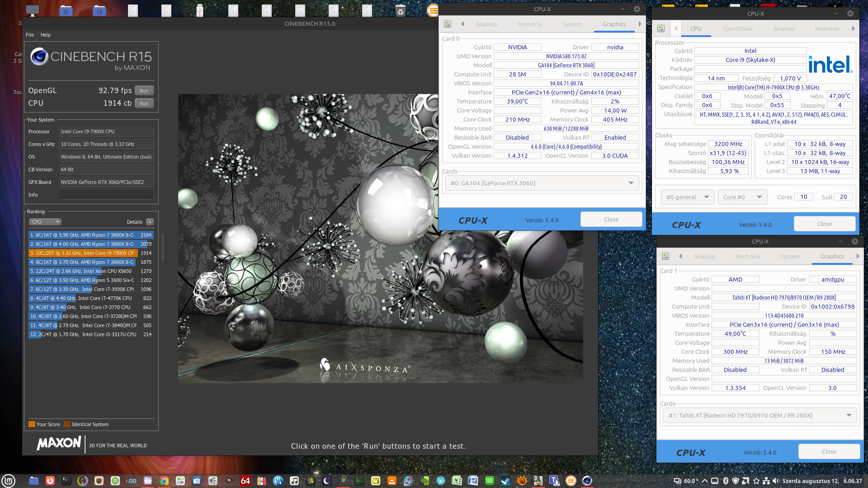Close the CPU-X Card 0 window via Close button
This screenshot has height=488, width=868.
tap(611, 219)
